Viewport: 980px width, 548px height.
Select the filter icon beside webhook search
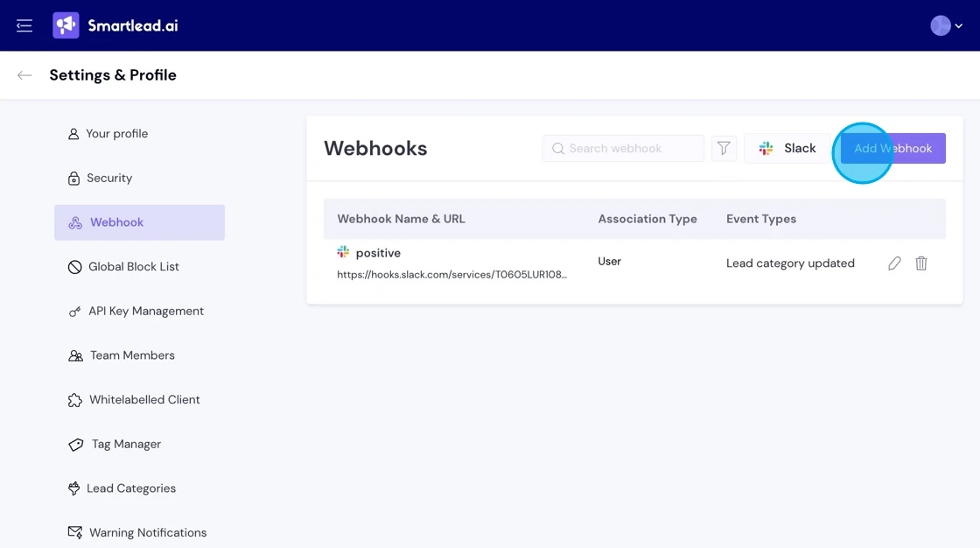724,148
